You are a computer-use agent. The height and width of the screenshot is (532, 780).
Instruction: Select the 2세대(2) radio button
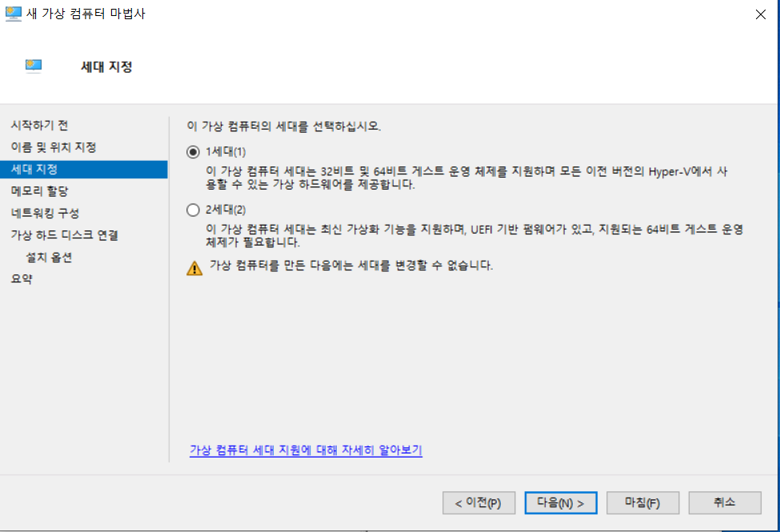point(193,210)
